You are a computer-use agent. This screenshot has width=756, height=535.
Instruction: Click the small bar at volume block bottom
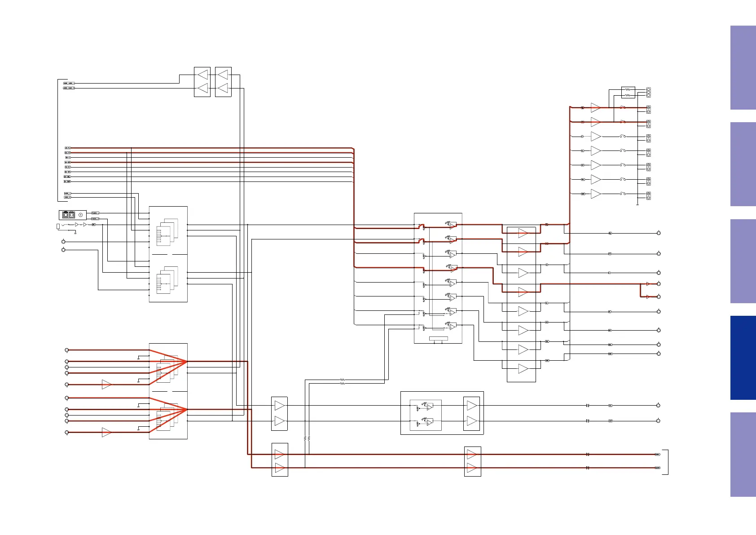(x=439, y=338)
